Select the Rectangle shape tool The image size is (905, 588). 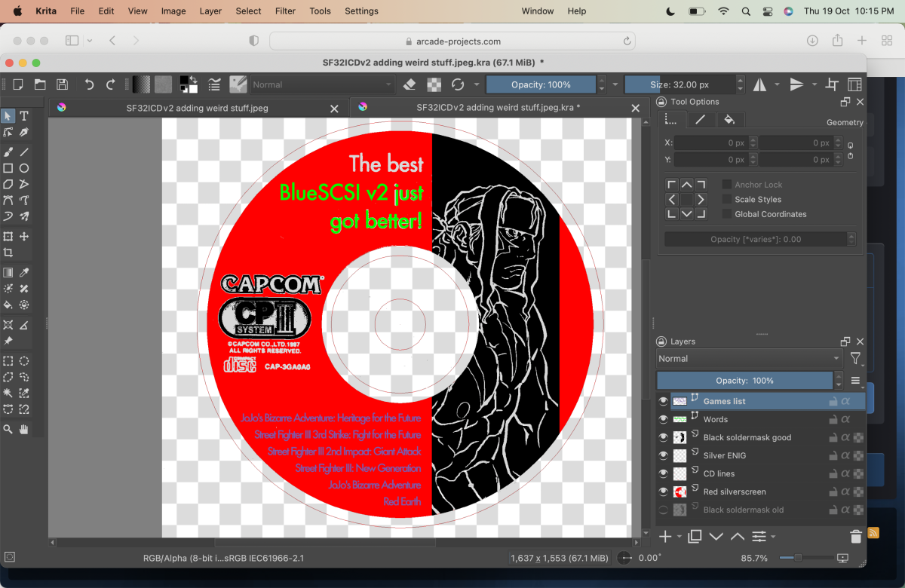coord(8,168)
